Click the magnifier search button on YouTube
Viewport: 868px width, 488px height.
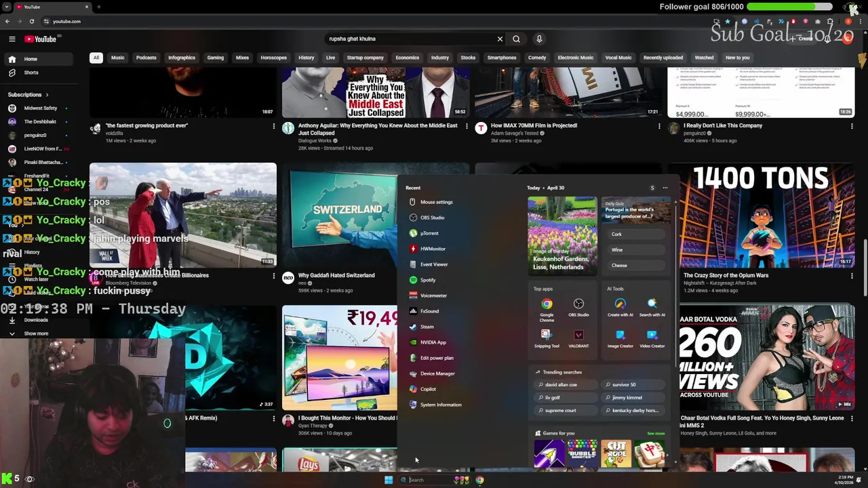tap(516, 39)
